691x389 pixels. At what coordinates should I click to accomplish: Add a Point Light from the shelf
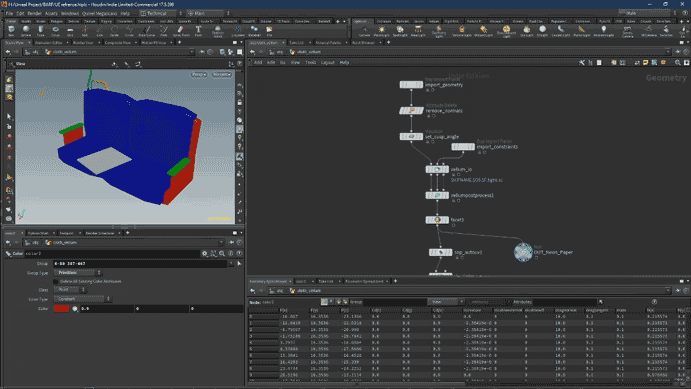click(382, 30)
